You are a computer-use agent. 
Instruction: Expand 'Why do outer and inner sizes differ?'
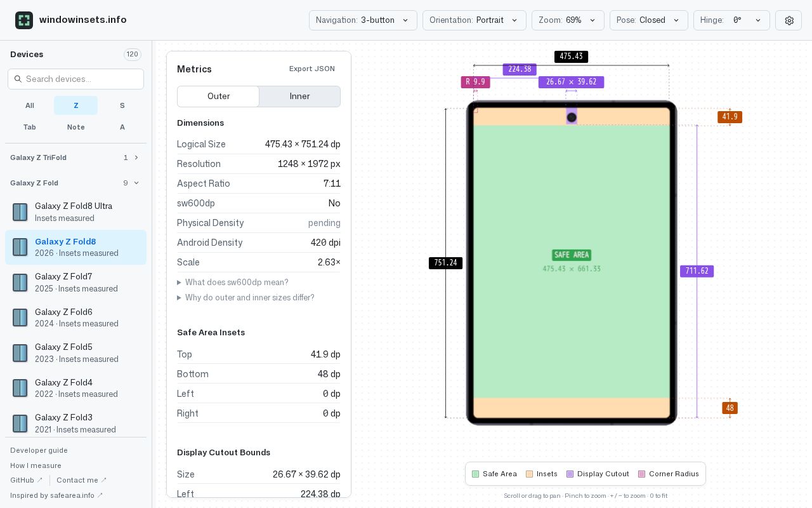tap(246, 297)
